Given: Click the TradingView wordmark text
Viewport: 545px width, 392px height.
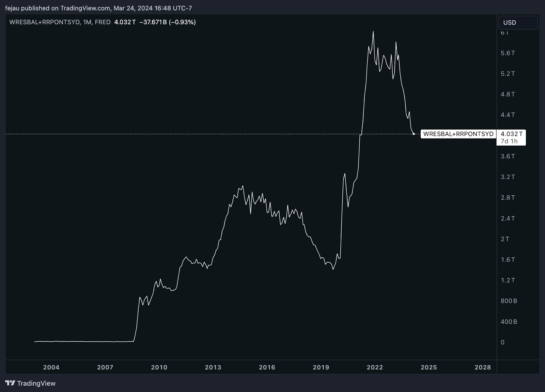Looking at the screenshot, I should (x=36, y=383).
